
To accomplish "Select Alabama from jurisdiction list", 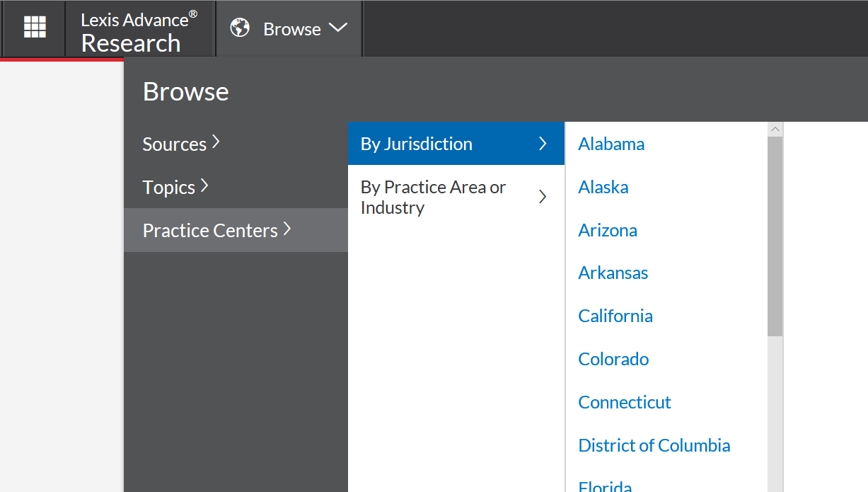I will [x=611, y=144].
